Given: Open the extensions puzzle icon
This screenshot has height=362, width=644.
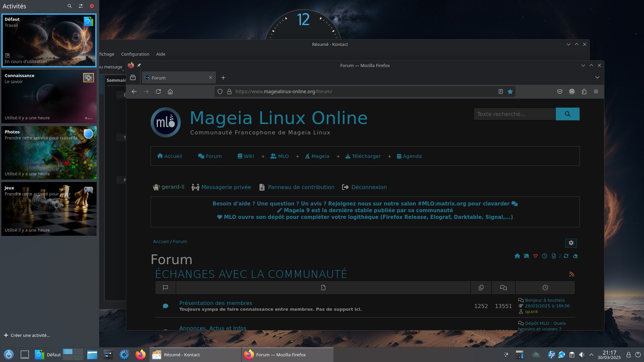Looking at the screenshot, I should (584, 92).
